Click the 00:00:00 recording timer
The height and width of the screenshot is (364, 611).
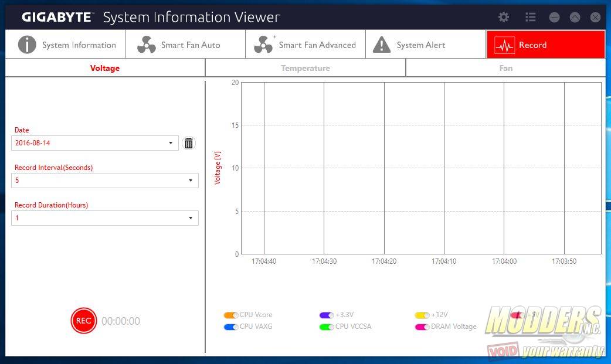tap(121, 321)
